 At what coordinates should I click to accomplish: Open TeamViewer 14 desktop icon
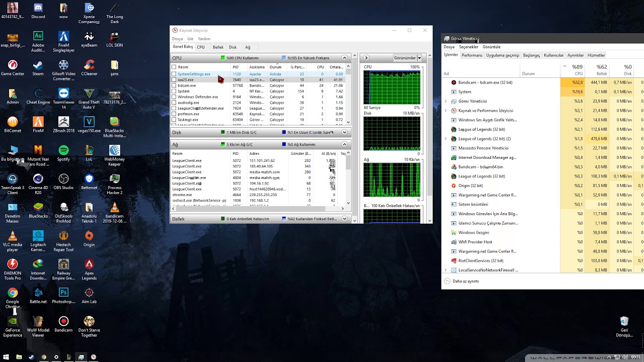coord(63,99)
